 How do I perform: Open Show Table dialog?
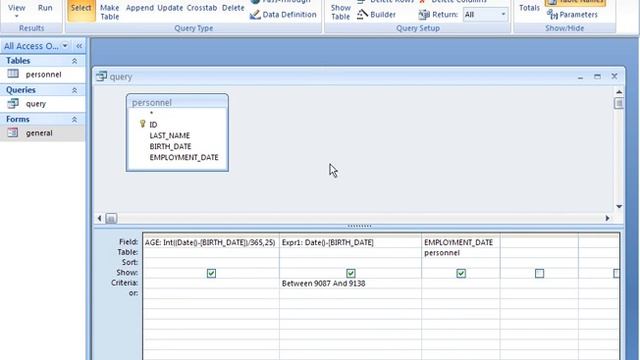[x=340, y=12]
